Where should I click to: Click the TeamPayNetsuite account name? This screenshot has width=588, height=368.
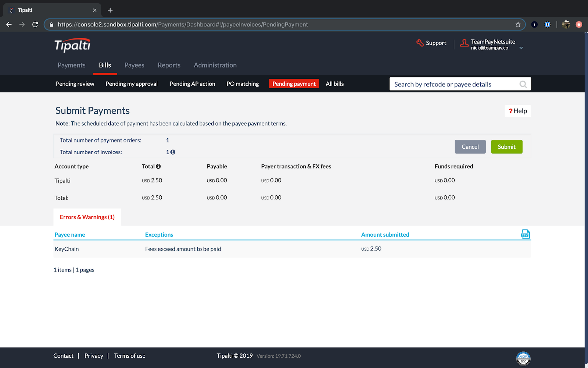coord(493,42)
